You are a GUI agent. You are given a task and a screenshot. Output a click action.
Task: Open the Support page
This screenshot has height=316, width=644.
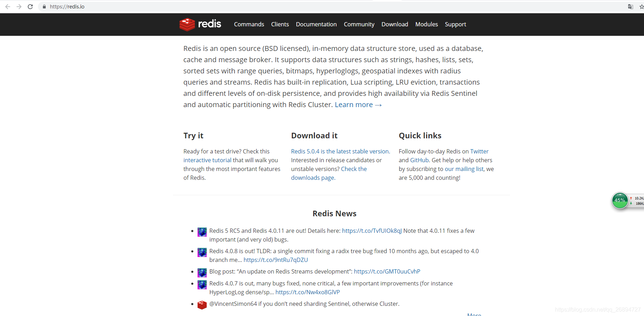coord(455,24)
